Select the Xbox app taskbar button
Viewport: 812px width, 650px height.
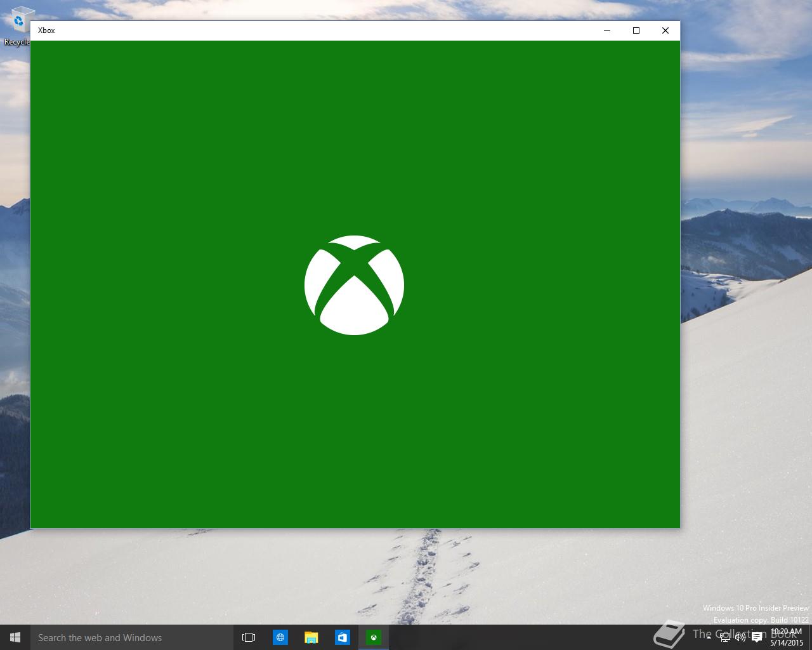[374, 637]
